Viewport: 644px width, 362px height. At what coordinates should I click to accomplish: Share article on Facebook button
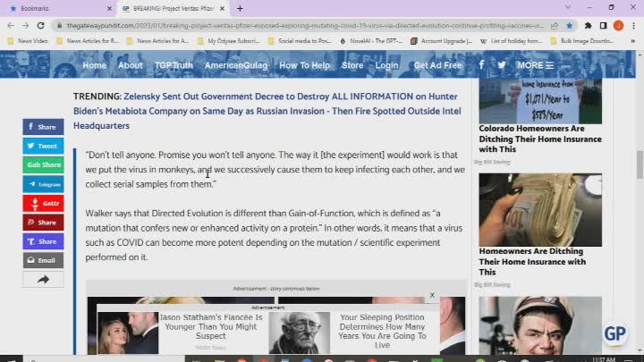[43, 127]
